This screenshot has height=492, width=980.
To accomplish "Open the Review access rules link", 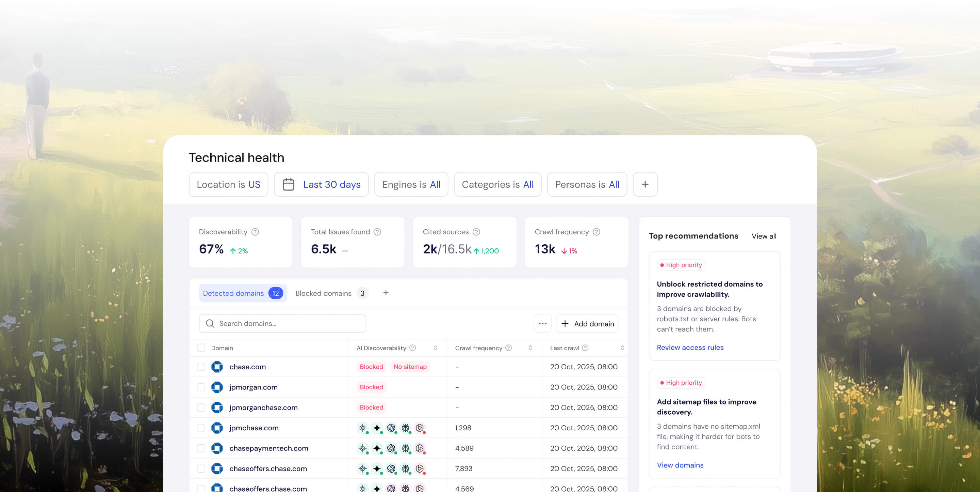I will tap(690, 347).
